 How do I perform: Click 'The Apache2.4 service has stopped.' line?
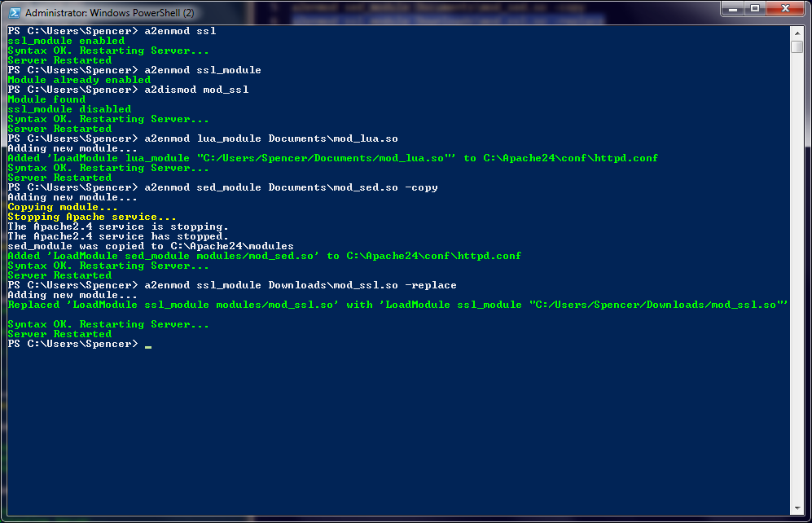click(x=118, y=236)
